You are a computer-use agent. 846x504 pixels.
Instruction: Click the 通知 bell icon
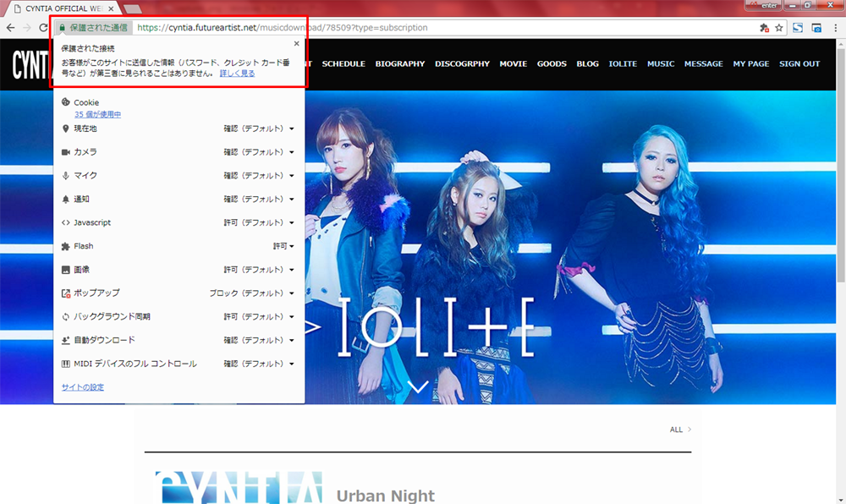66,199
